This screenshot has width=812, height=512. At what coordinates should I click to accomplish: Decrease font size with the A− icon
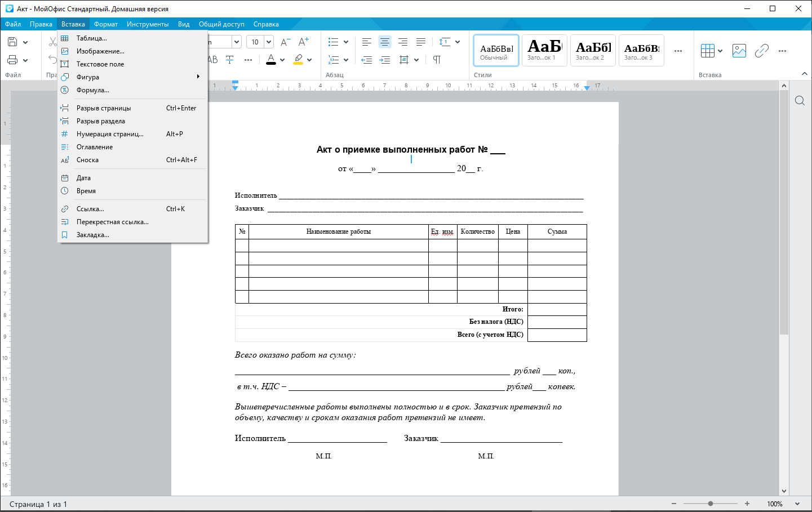coord(285,42)
